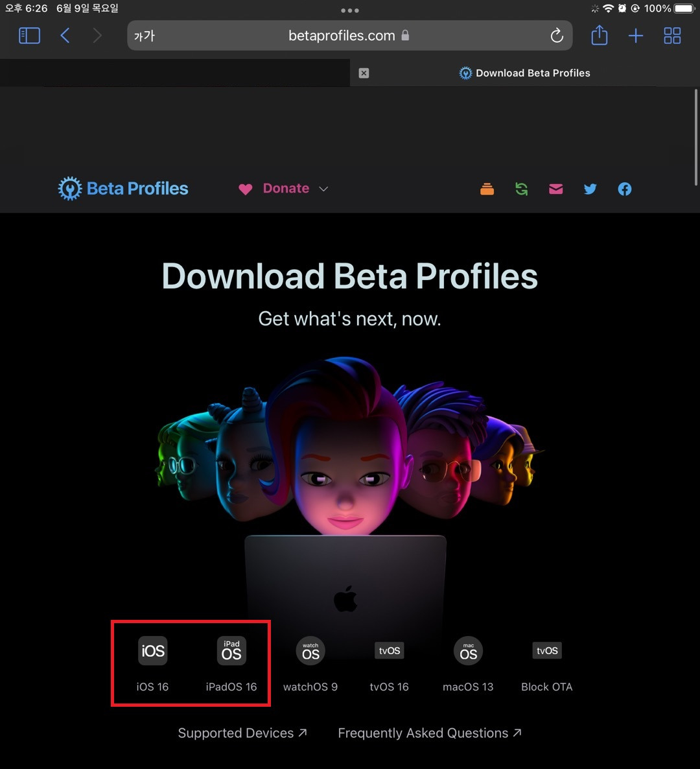The height and width of the screenshot is (769, 700).
Task: Visit the Facebook page link
Action: (x=625, y=189)
